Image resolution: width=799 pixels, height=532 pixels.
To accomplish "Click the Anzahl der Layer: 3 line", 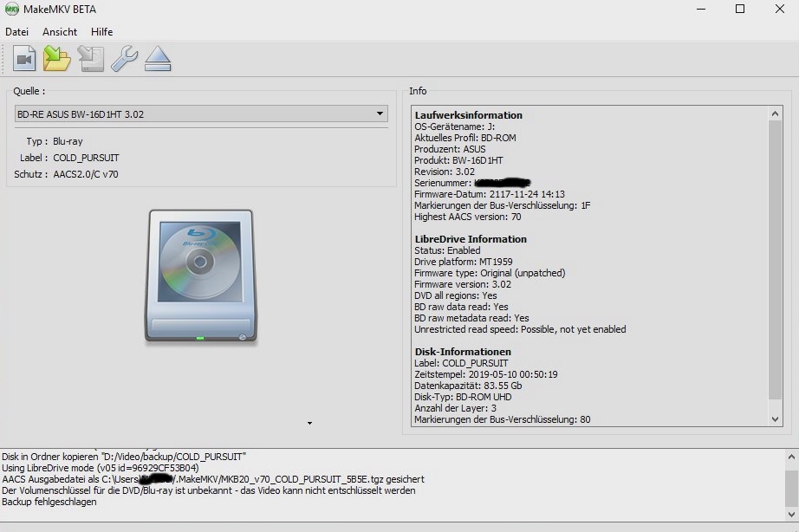I will tap(455, 407).
